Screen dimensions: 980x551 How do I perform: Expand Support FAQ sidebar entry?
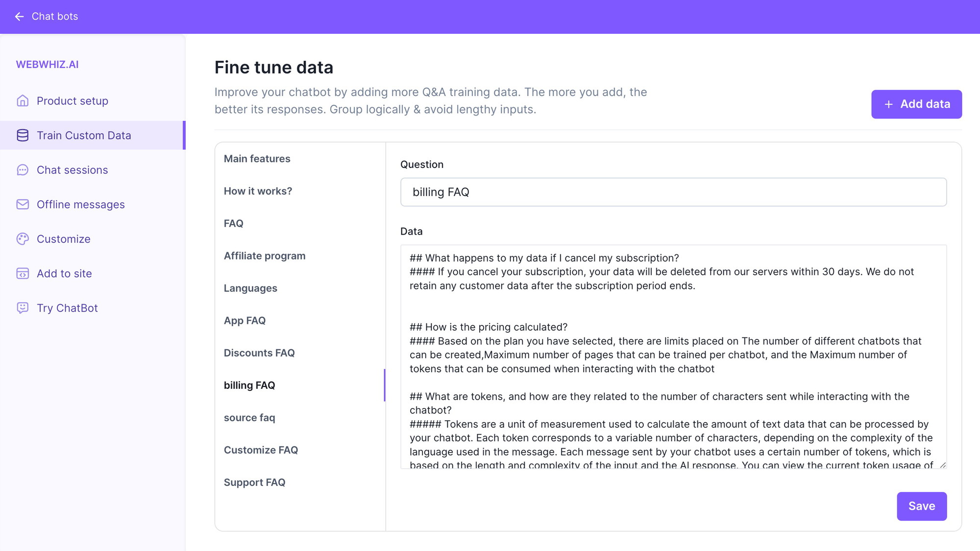point(254,482)
